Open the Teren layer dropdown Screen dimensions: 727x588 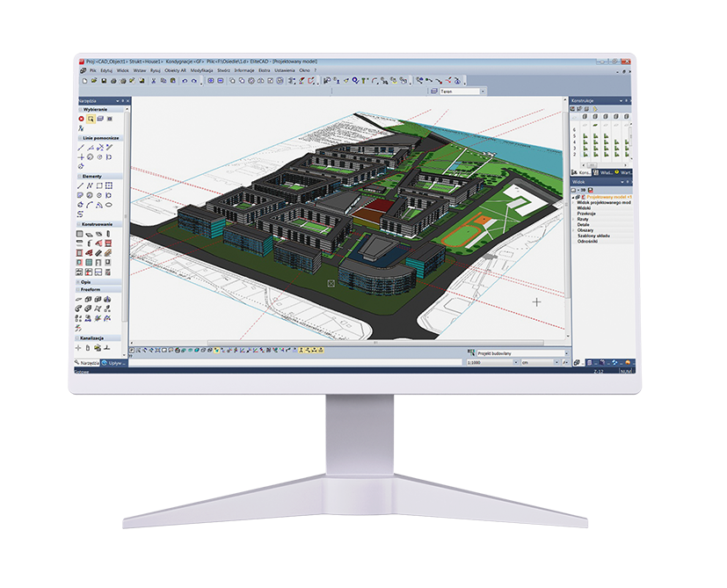483,91
